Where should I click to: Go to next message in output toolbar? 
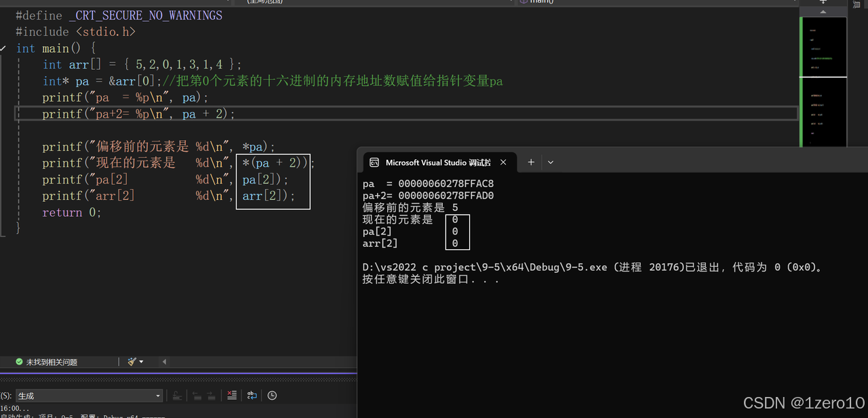point(212,396)
